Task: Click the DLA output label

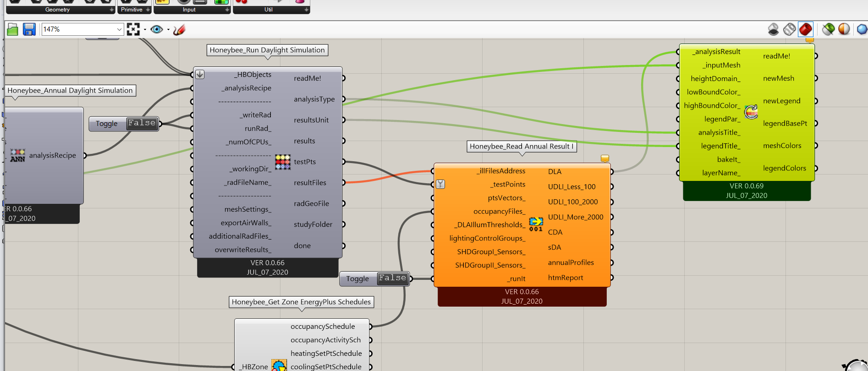Action: point(555,172)
